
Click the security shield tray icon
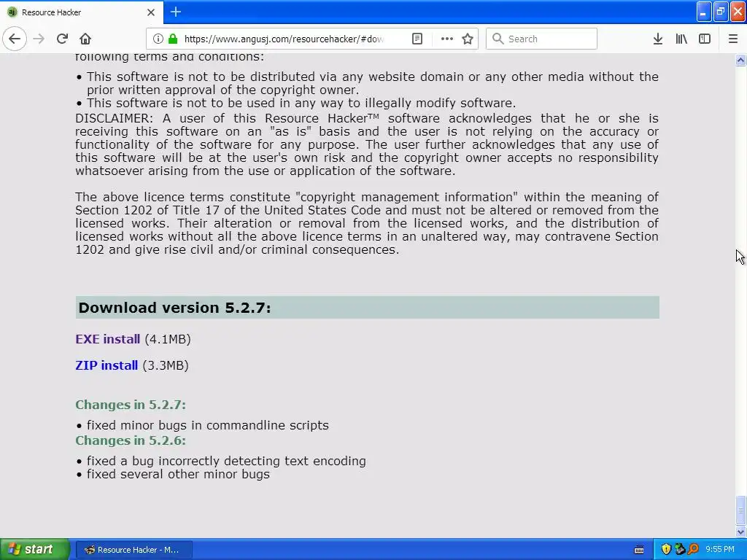pos(666,550)
